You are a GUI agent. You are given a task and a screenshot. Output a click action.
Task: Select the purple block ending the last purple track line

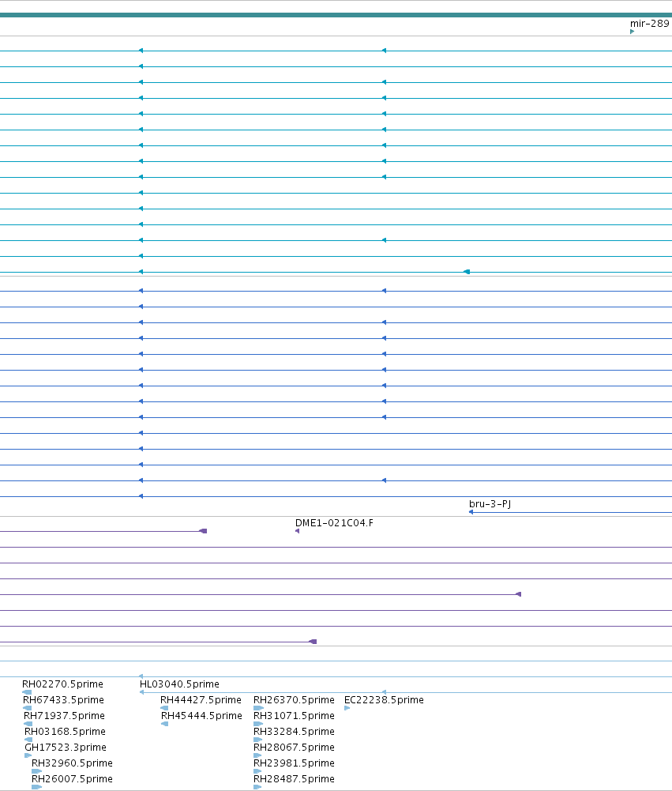pyautogui.click(x=313, y=642)
